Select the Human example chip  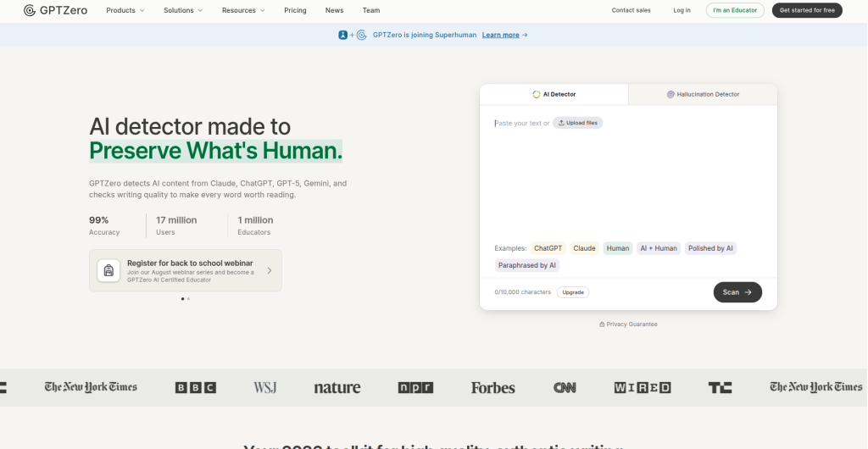pos(618,248)
